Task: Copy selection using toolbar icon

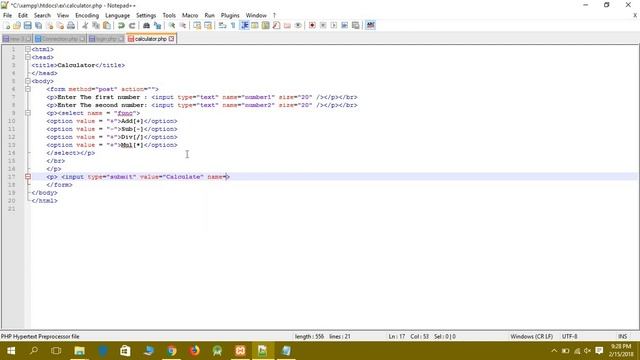Action: (96, 25)
